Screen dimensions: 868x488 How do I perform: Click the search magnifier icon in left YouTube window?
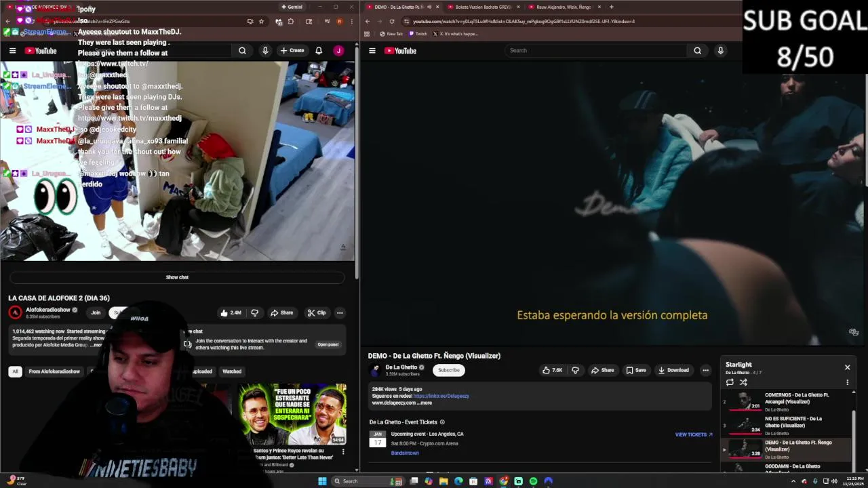point(242,50)
